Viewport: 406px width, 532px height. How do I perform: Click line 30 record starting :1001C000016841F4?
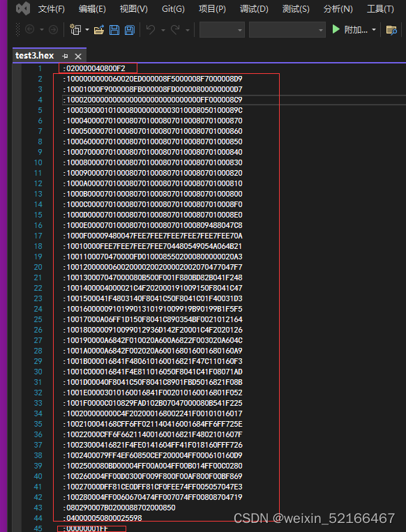point(153,372)
